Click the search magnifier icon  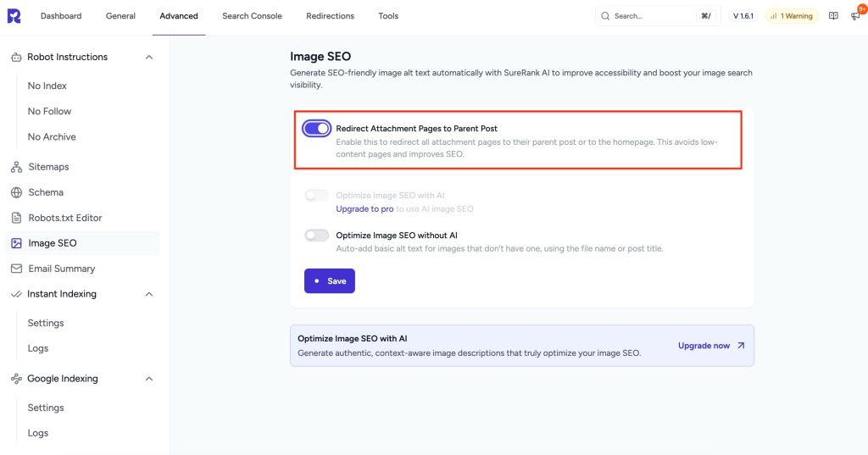click(605, 16)
